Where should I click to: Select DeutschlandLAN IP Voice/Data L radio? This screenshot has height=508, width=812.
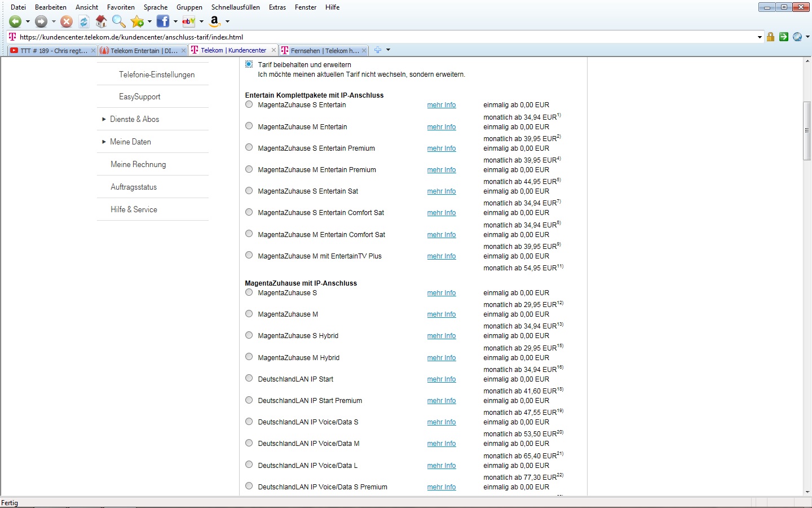tap(249, 465)
